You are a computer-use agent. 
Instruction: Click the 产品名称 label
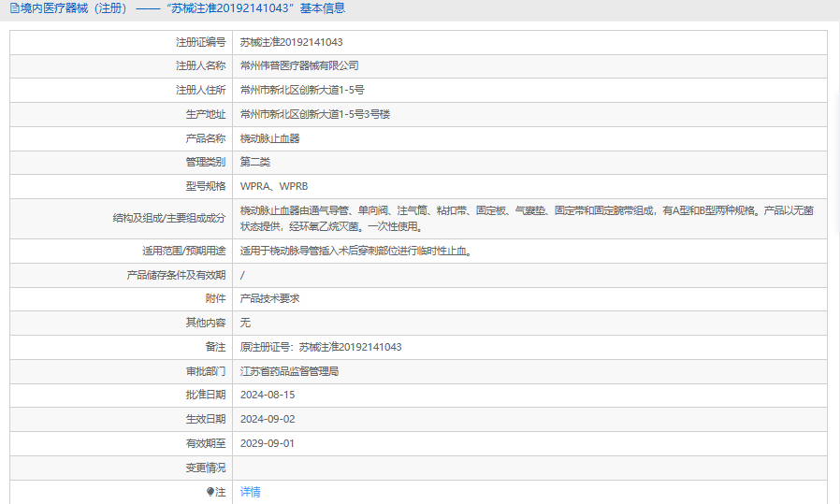[206, 138]
